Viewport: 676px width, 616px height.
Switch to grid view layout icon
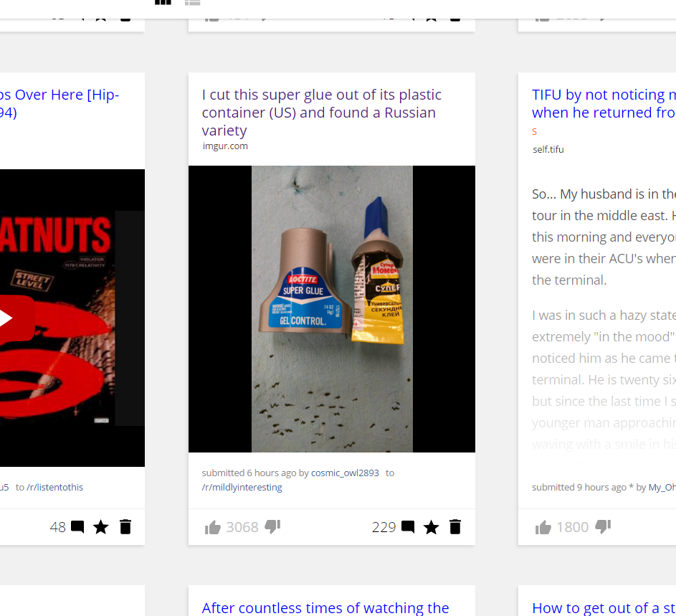pyautogui.click(x=163, y=2)
